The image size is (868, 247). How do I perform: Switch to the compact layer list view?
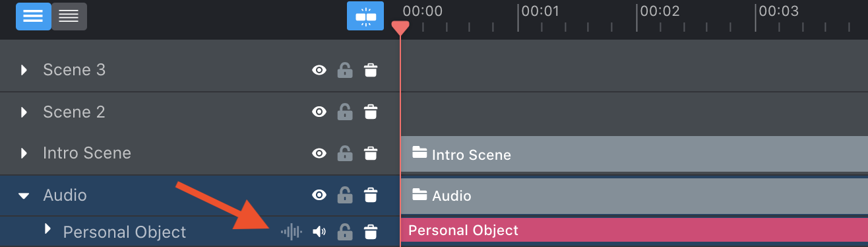point(69,17)
